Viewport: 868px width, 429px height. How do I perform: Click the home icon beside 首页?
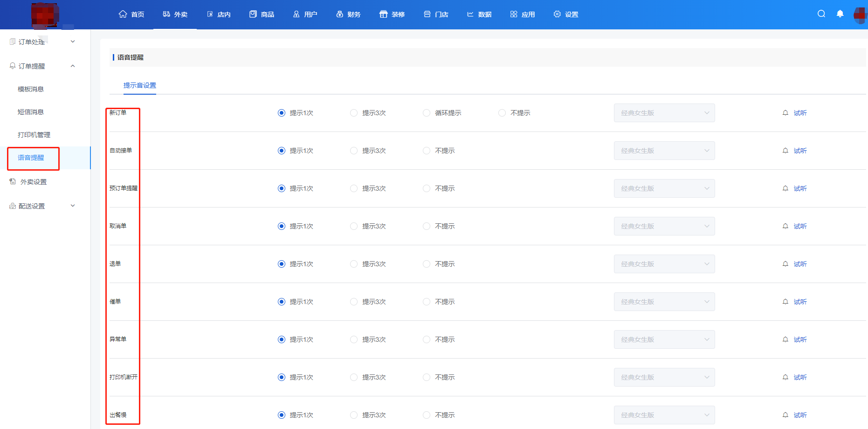click(123, 14)
